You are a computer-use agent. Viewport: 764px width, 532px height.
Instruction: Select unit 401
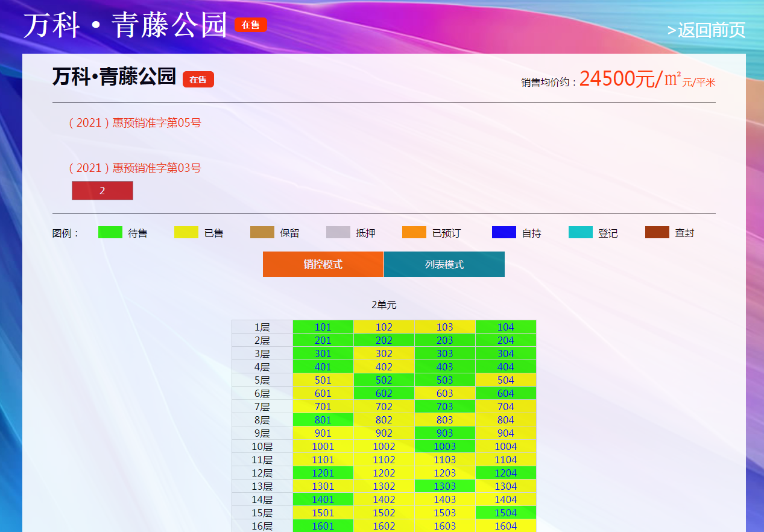coord(323,367)
